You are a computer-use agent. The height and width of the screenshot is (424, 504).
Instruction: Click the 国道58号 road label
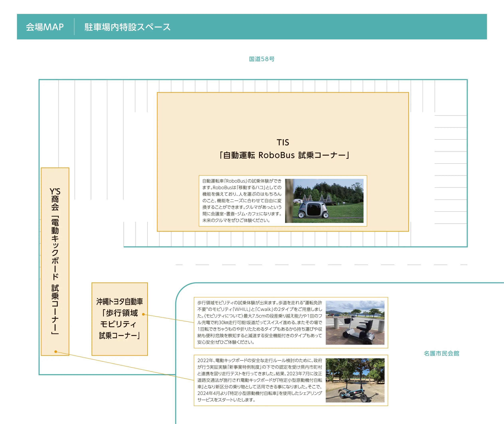coord(262,59)
